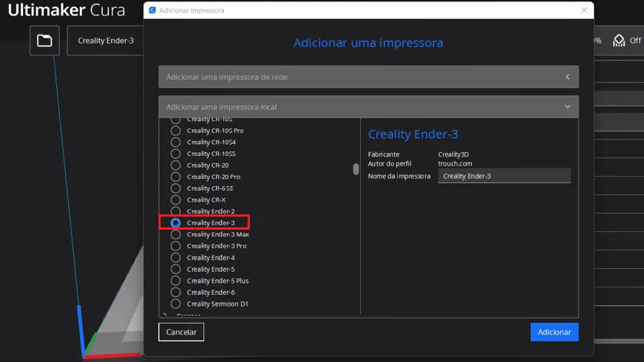This screenshot has height=362, width=644.
Task: Expand Adicionar uma impressora de rede section
Action: (x=368, y=77)
